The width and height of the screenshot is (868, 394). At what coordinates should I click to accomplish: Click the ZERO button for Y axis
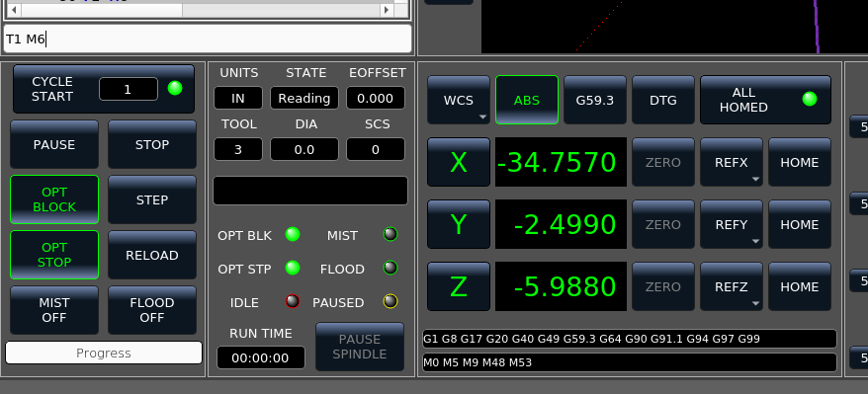click(x=663, y=224)
